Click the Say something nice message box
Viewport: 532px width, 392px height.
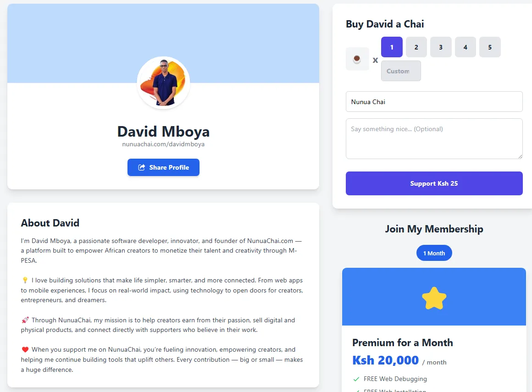[x=434, y=138]
